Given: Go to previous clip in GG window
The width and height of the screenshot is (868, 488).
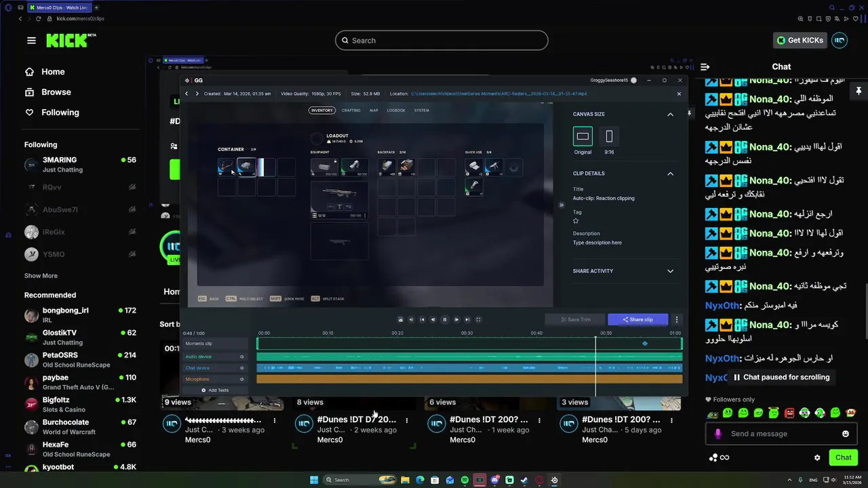Looking at the screenshot, I should [x=187, y=94].
